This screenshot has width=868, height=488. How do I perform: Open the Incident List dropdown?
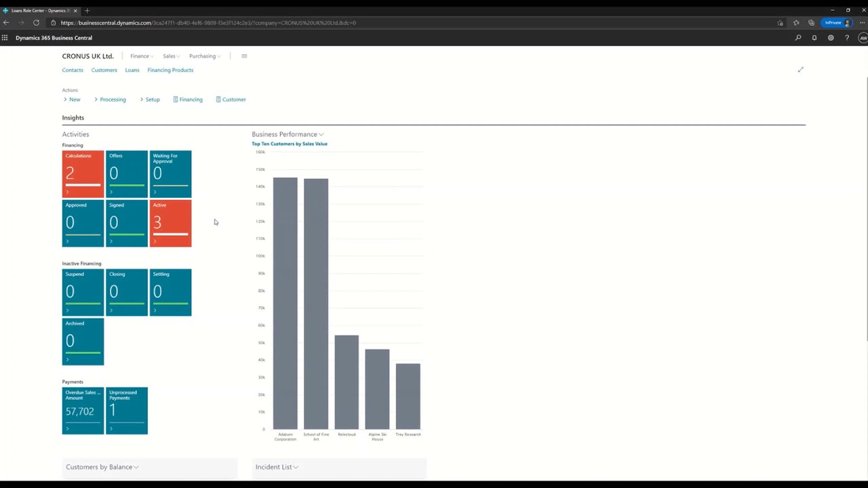click(277, 467)
